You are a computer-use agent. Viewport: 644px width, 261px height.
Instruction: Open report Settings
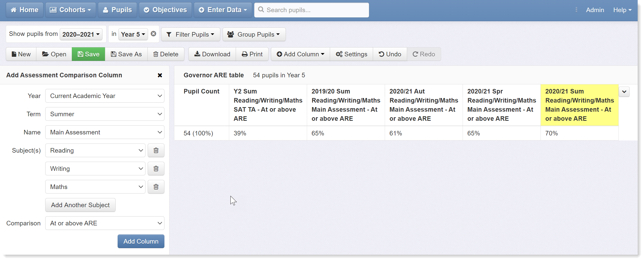click(x=352, y=54)
